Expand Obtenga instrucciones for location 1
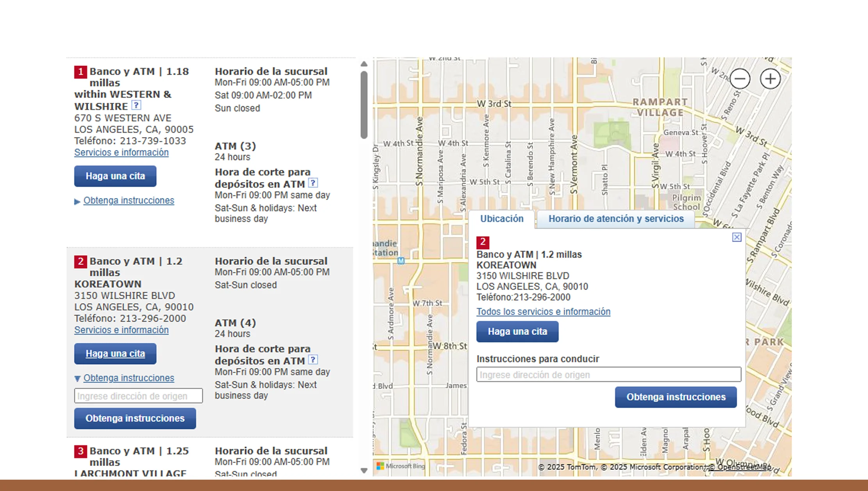The width and height of the screenshot is (868, 491). [x=128, y=200]
